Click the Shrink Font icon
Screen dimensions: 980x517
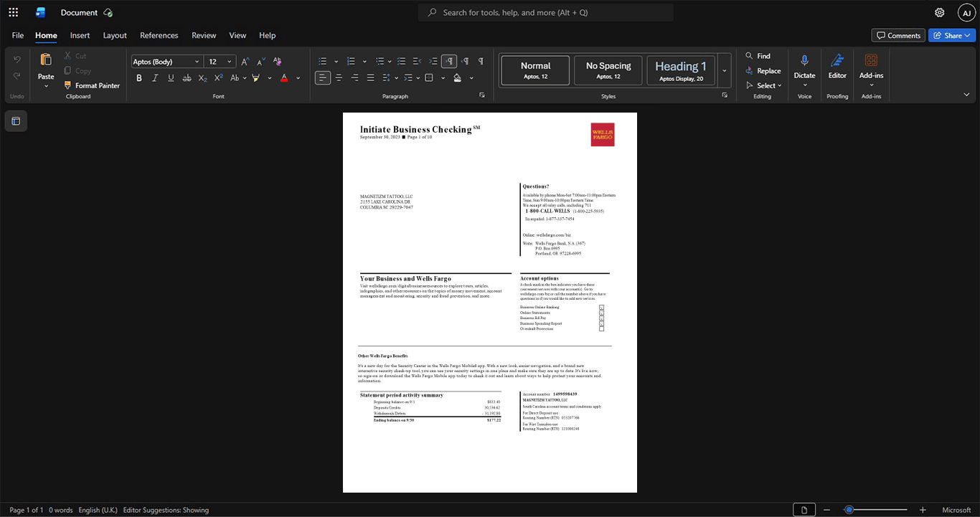click(x=261, y=62)
